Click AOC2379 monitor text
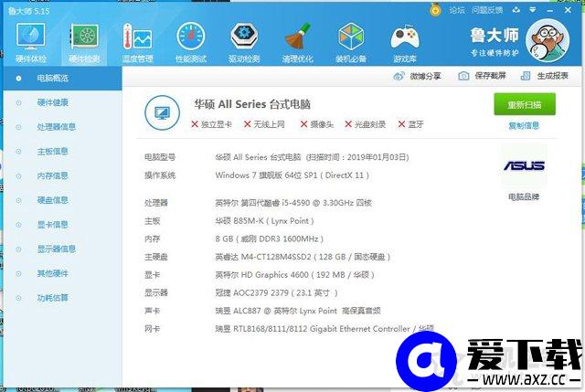The image size is (585, 392). coord(276,292)
